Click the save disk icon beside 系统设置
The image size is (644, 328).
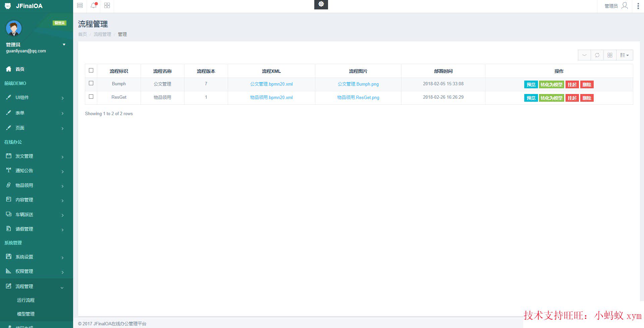point(9,256)
